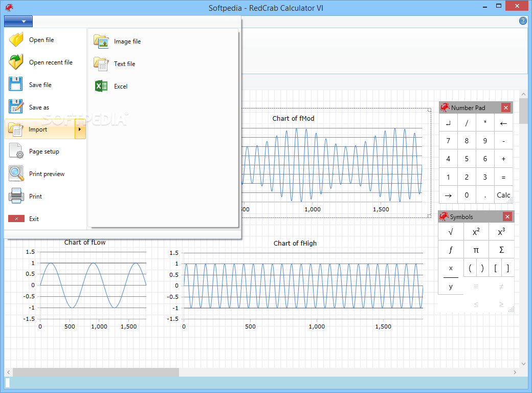
Task: Click the Calc button on Number Pad
Action: (x=503, y=195)
